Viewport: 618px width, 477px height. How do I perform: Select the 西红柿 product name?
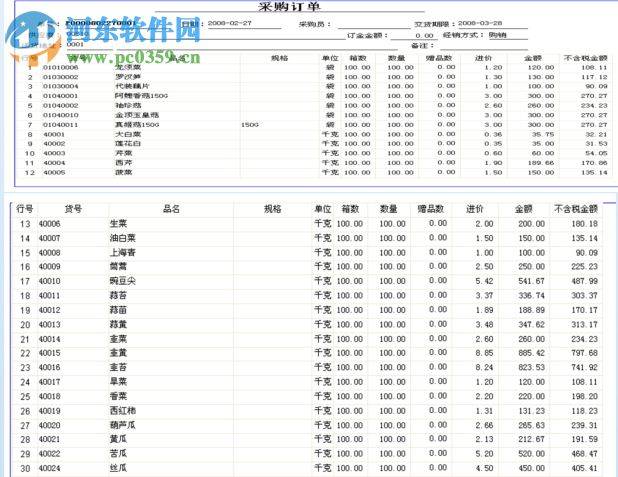click(x=123, y=411)
